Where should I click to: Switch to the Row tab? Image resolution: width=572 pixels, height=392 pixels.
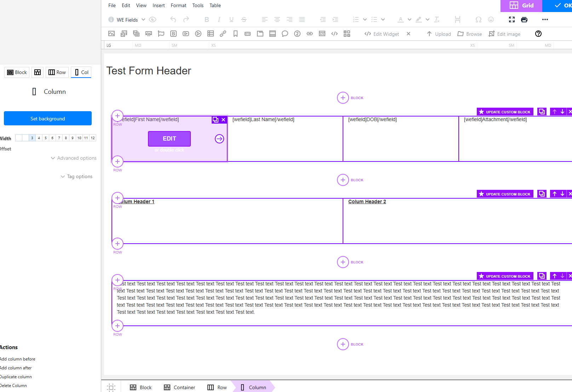tap(57, 73)
